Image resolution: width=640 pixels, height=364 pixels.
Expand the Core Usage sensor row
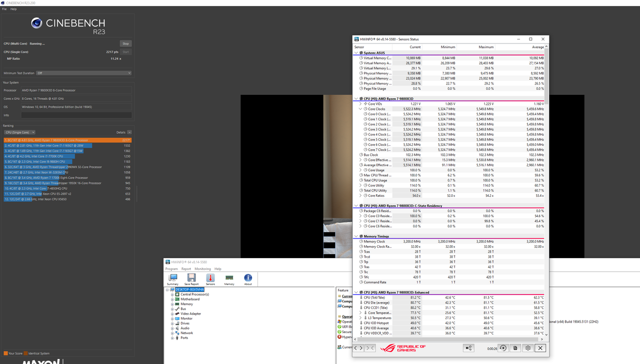(361, 170)
